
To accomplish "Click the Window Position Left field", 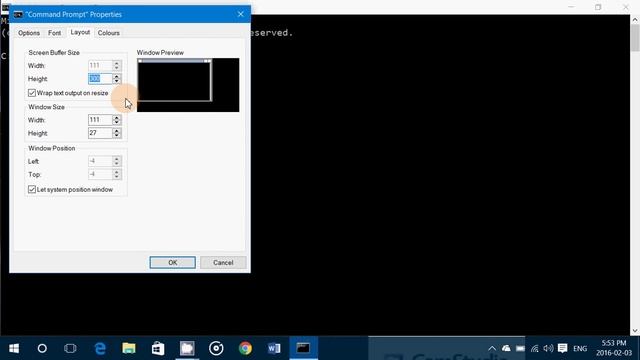I will [100, 161].
